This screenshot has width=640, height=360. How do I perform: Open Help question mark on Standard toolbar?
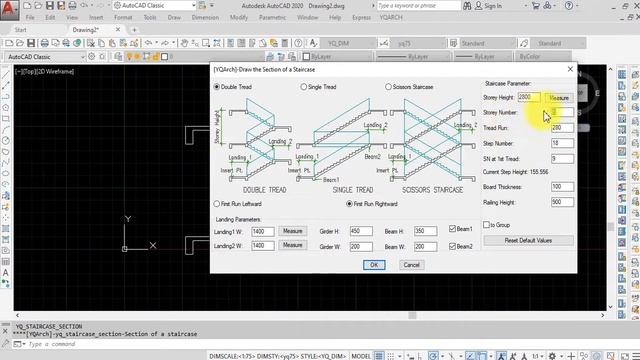pyautogui.click(x=298, y=43)
